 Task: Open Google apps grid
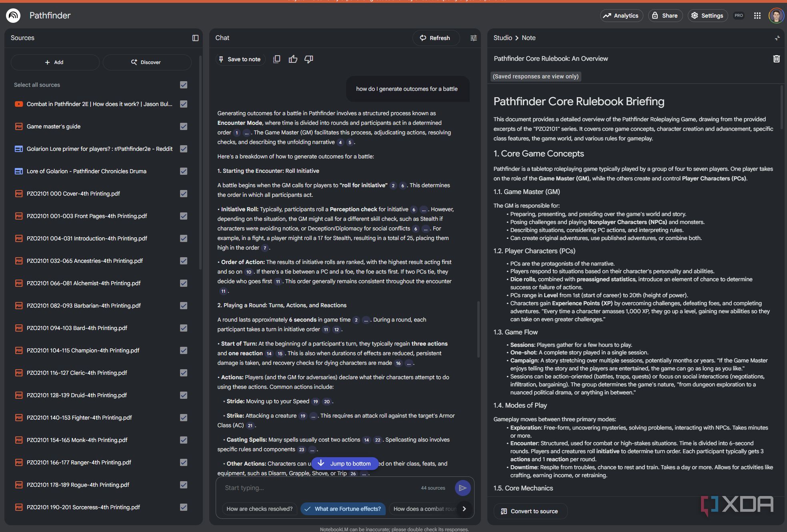757,16
